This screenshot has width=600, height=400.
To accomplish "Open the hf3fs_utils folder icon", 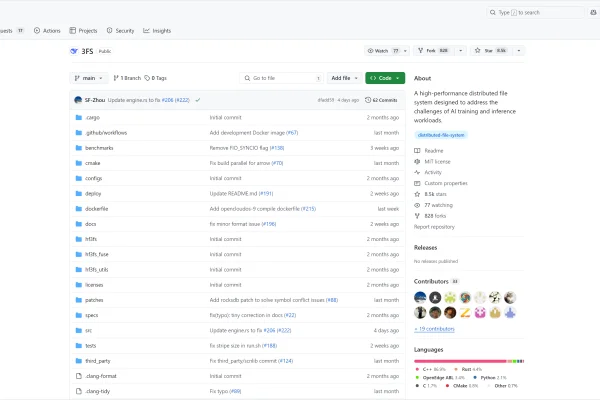I will click(79, 269).
